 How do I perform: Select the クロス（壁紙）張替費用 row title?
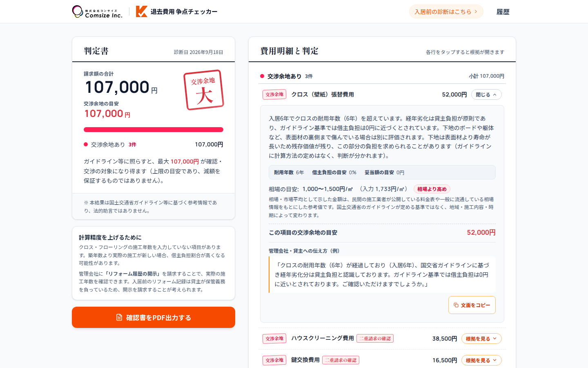coord(323,94)
